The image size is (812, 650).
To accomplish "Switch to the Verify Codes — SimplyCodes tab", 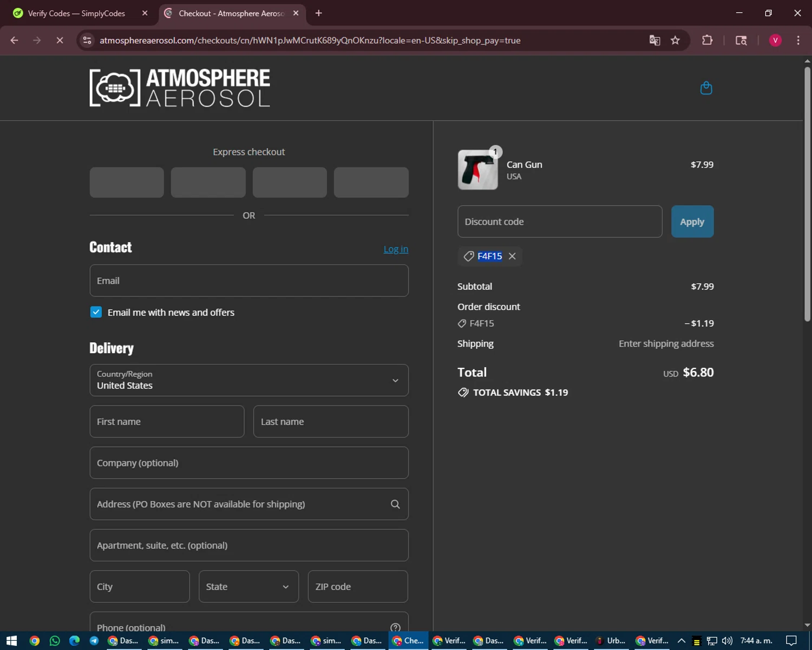I will 81,13.
